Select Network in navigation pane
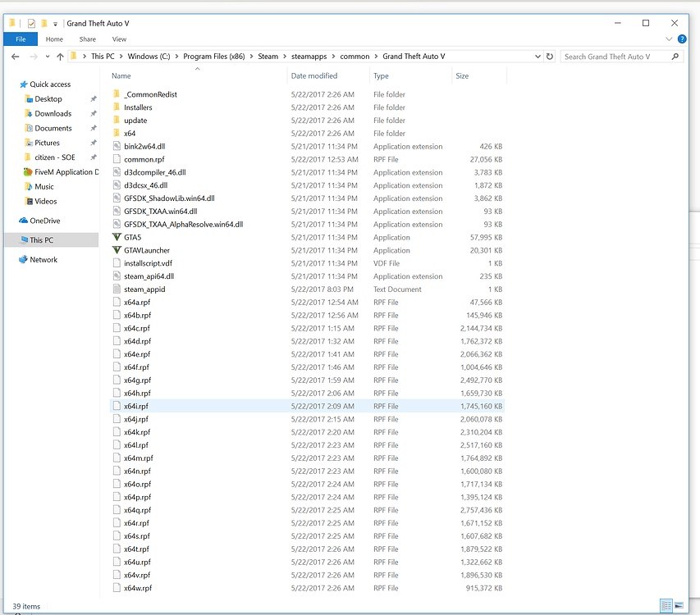Viewport: 700px width, 615px height. 43,260
